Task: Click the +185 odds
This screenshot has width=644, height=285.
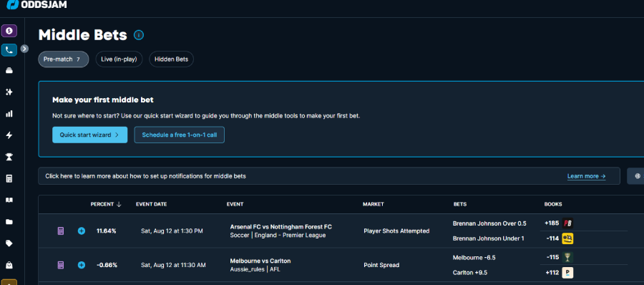Action: [x=552, y=223]
